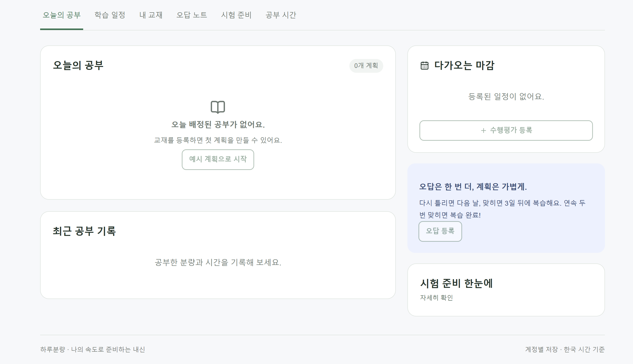Click the 교재를 등록하면 첫 계획을 만들 수 있어요. text
Viewport: 633px width, 364px height.
click(218, 140)
